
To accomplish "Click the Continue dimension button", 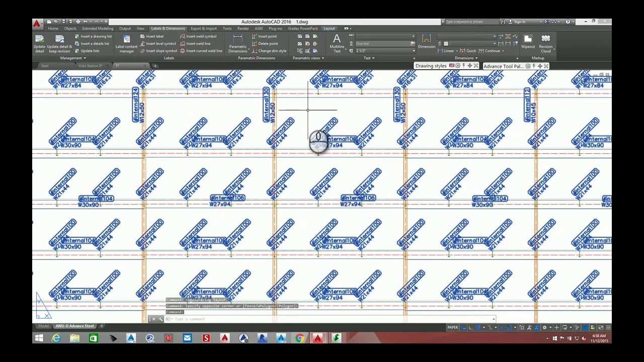I will pos(490,51).
